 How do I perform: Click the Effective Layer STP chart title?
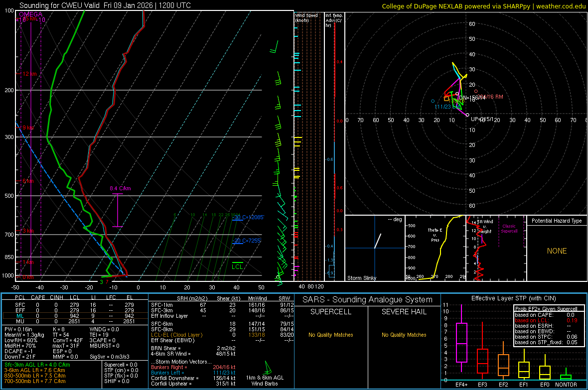513,298
